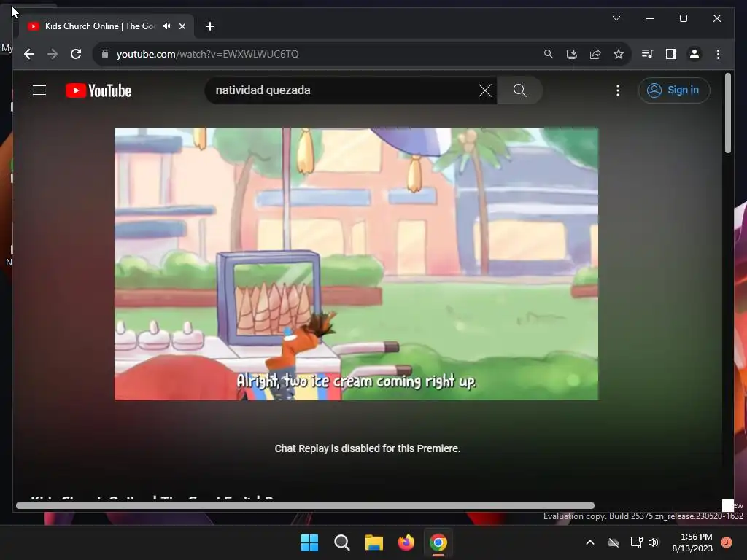Image resolution: width=747 pixels, height=560 pixels.
Task: Clear the search query with the X
Action: tap(485, 90)
